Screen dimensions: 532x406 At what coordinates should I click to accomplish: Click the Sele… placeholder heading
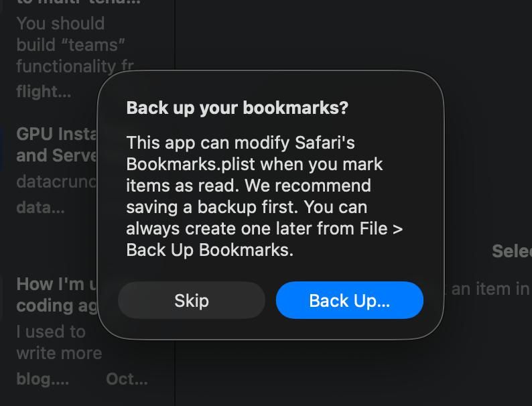[512, 251]
